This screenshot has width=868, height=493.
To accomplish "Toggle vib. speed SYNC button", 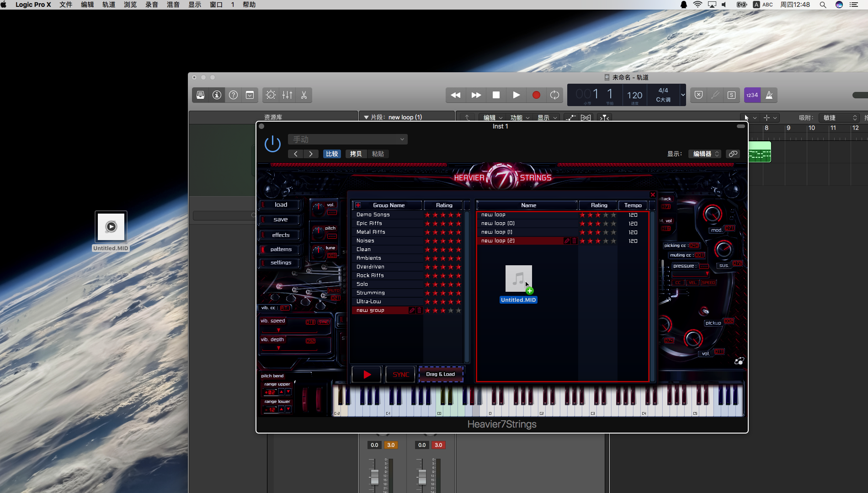I will (324, 322).
